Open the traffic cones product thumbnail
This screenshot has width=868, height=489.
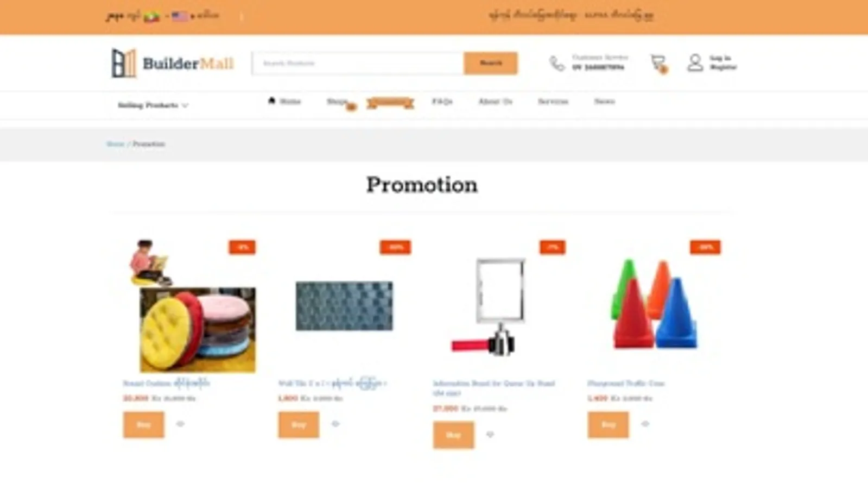pos(654,304)
